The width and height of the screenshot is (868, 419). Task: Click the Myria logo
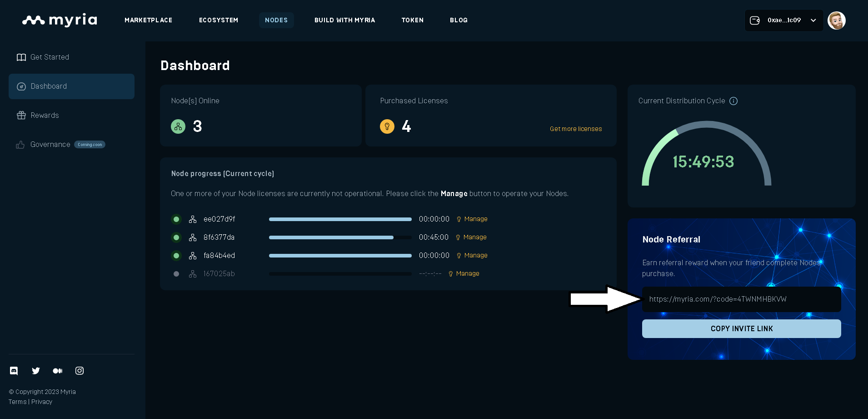[x=60, y=20]
